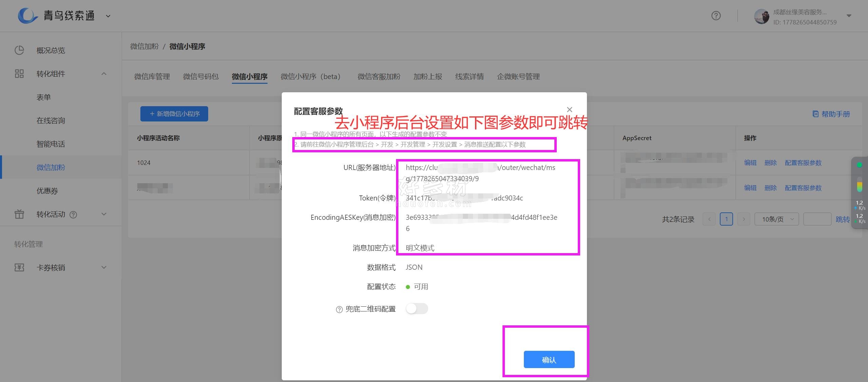Click the 青鸟线索通 logo icon
The height and width of the screenshot is (382, 868).
[x=27, y=16]
